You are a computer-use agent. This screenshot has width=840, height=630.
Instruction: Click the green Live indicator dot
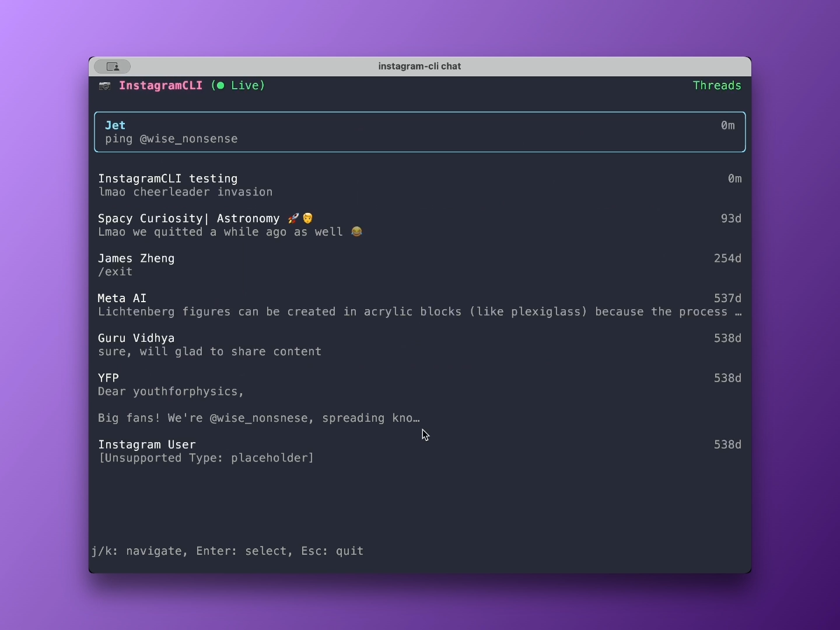219,86
